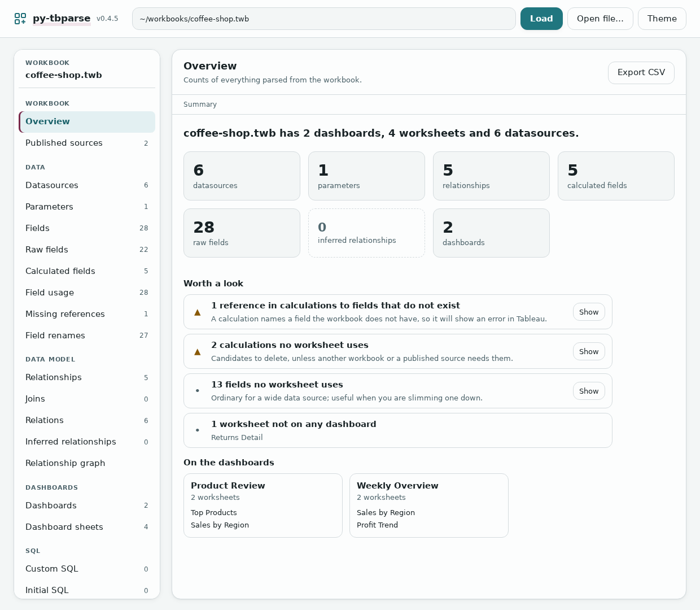Click the 5 calculated fields summary card
This screenshot has height=610, width=700.
pos(616,176)
